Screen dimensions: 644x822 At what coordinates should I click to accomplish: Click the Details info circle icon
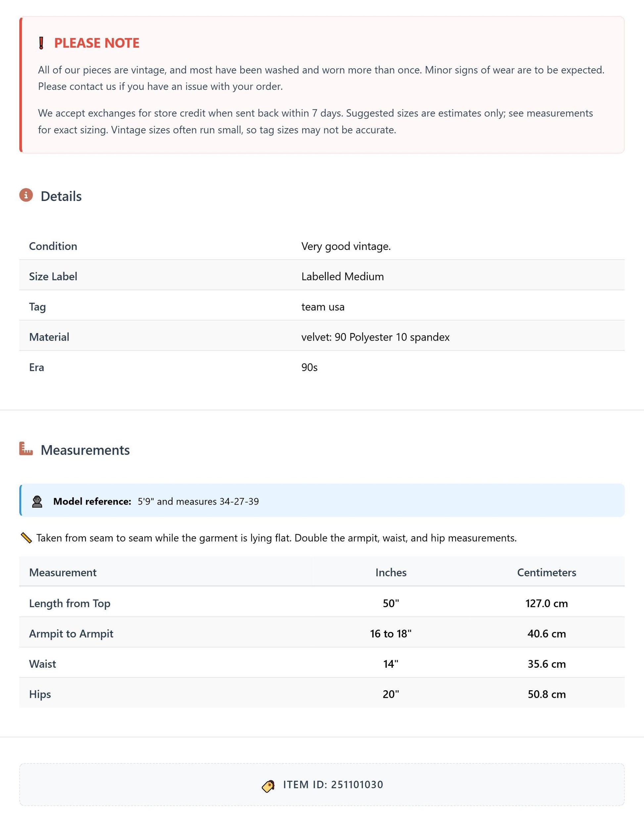[26, 195]
